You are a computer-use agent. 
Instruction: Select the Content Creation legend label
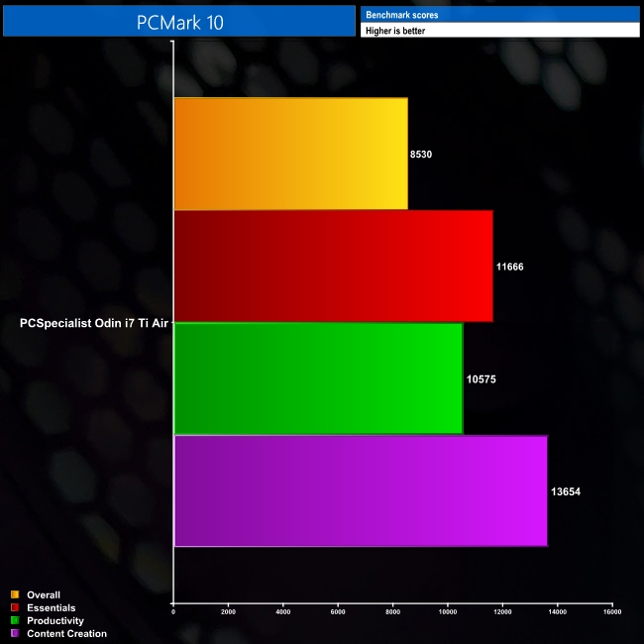pyautogui.click(x=67, y=634)
